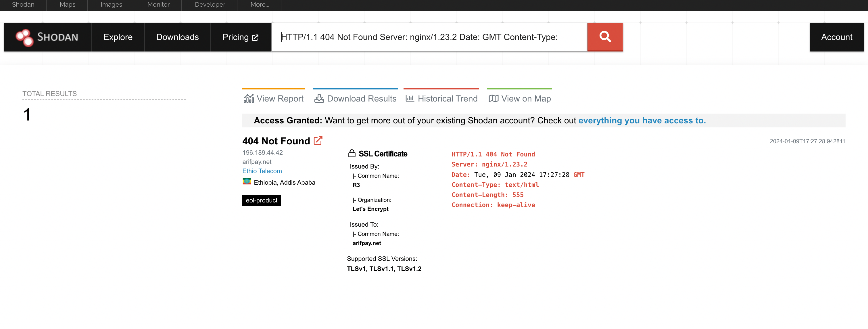This screenshot has width=868, height=329.
Task: Open the 404 Not Found result title
Action: click(x=276, y=141)
